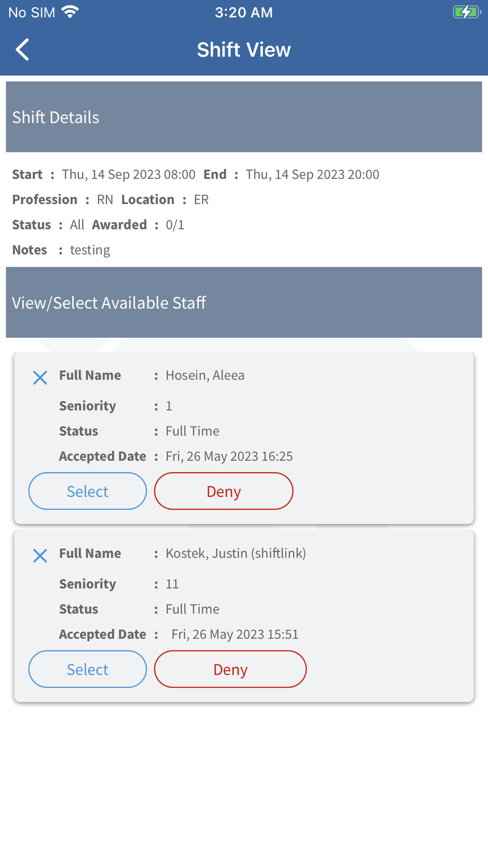This screenshot has width=488, height=868.
Task: Tap start time Thu, 14 Sep 2023 08:00
Action: pos(128,174)
